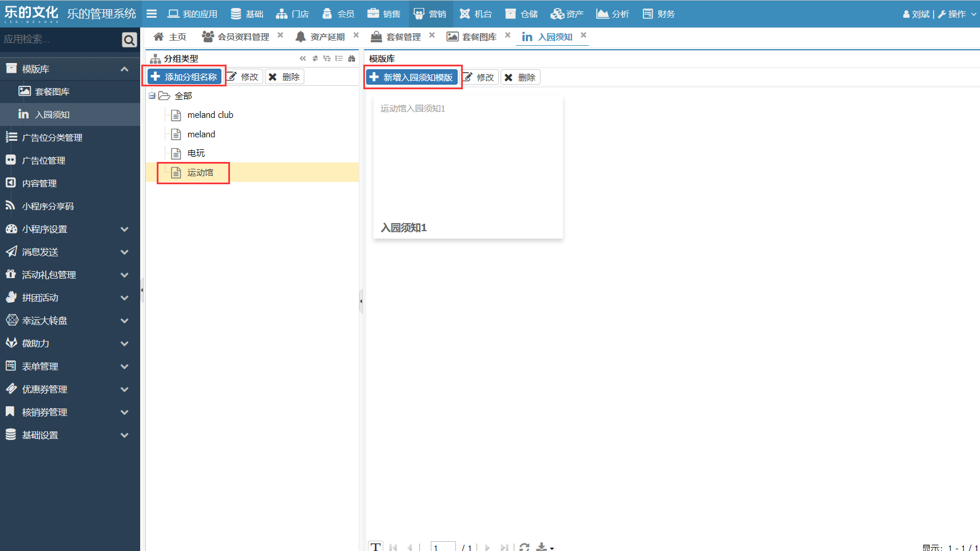Switch to the 套餐图库 tab
980x551 pixels.
(x=472, y=37)
